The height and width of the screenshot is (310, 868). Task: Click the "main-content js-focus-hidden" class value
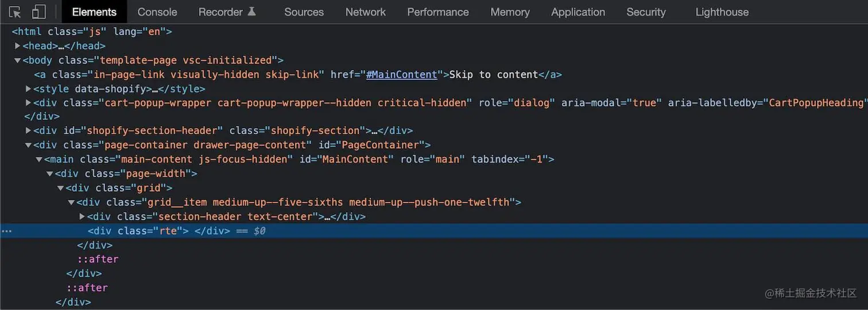pos(204,159)
